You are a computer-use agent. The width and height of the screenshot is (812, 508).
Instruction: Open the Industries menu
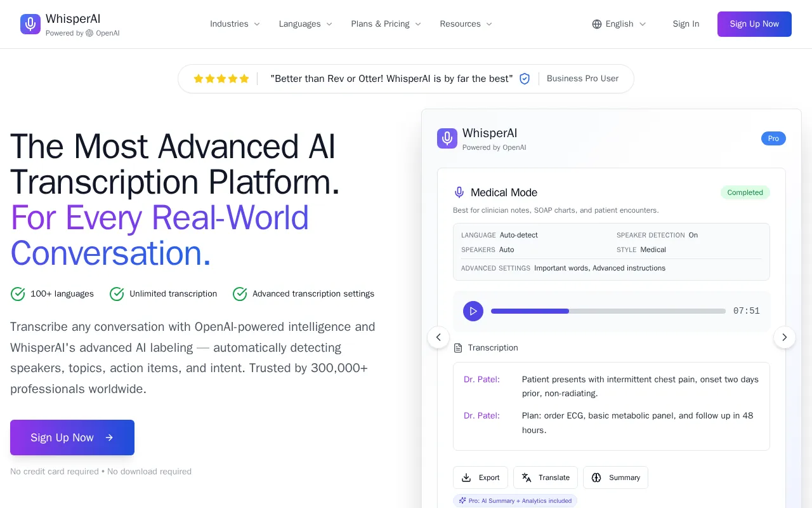(235, 24)
